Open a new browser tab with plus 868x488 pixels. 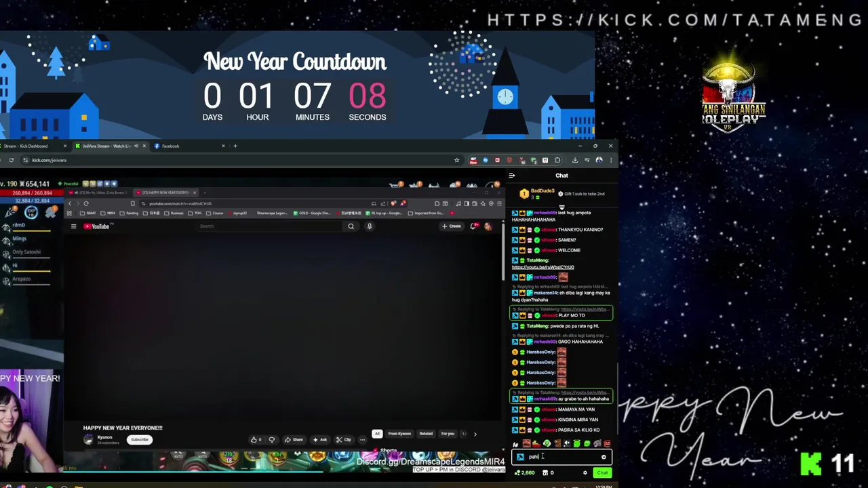pos(235,146)
